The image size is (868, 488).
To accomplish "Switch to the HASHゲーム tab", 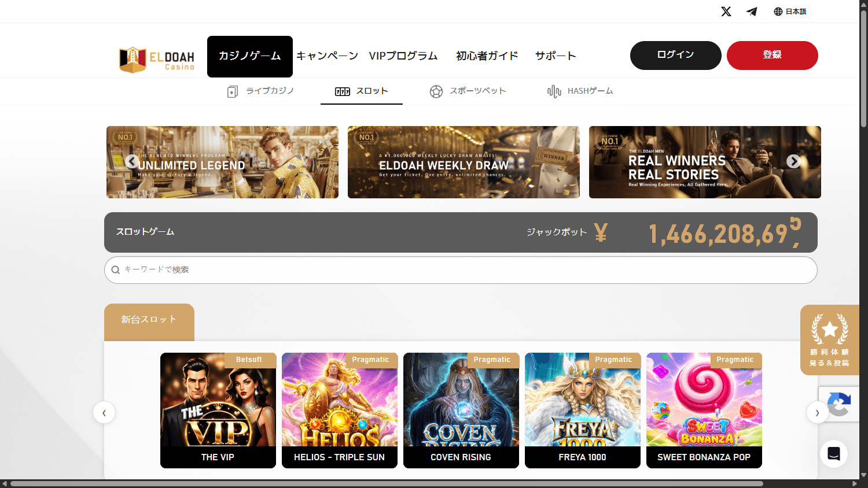I will tap(580, 91).
